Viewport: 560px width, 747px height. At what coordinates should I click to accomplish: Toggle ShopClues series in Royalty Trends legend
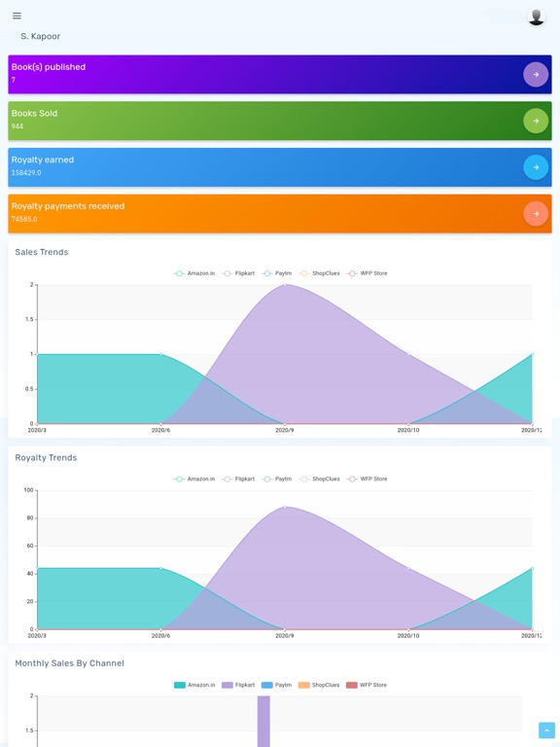(320, 479)
